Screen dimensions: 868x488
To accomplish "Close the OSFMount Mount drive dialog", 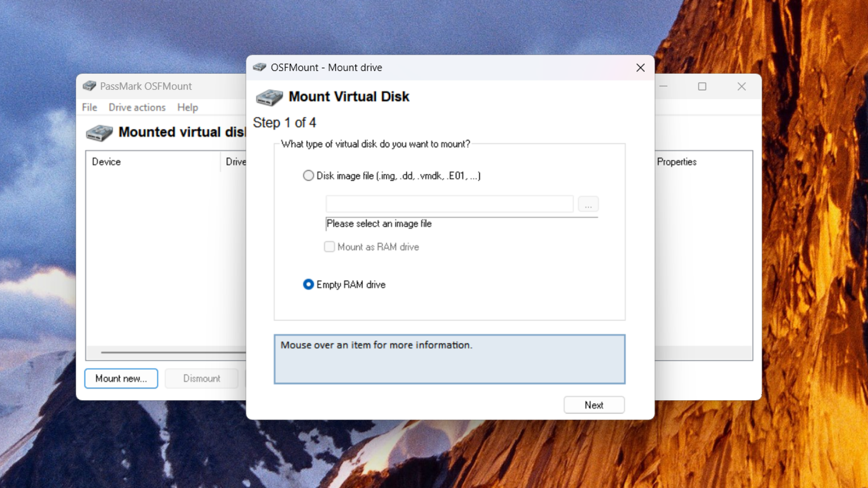I will click(640, 68).
